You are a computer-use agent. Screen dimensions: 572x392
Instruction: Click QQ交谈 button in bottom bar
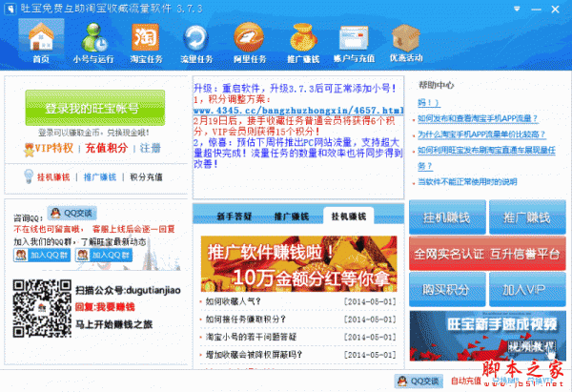419,382
